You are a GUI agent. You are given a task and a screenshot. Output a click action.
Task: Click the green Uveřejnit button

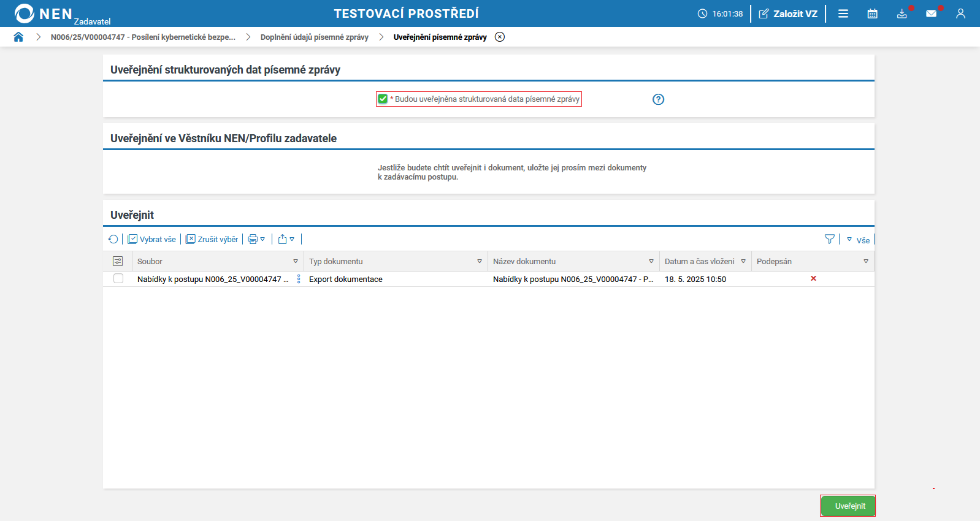pos(849,506)
